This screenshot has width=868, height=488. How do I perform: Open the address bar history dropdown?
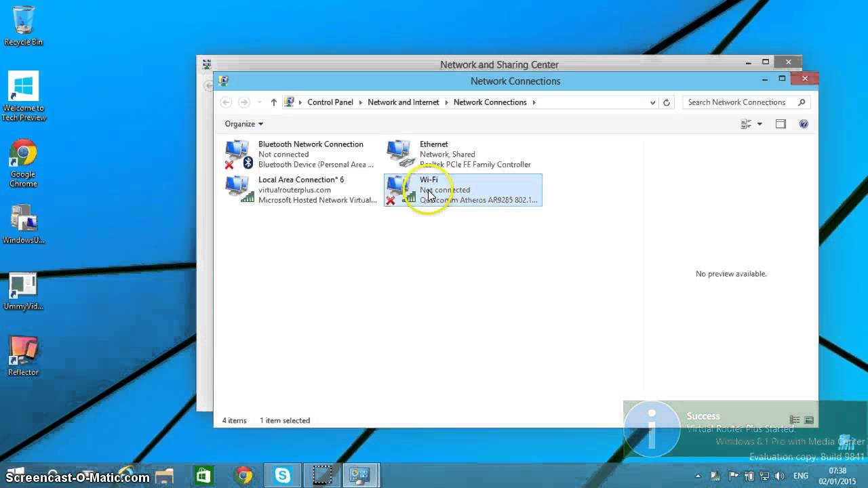[652, 102]
